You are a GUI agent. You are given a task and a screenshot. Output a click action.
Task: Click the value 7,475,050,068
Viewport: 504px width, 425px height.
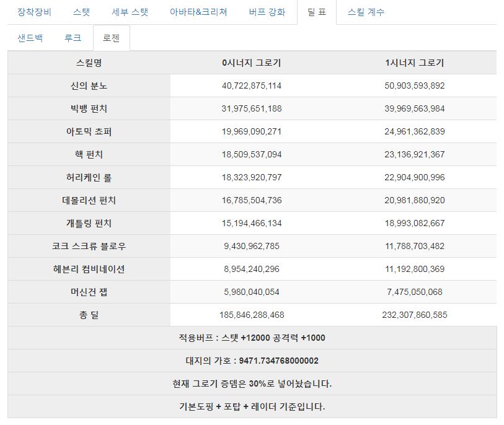tap(415, 292)
